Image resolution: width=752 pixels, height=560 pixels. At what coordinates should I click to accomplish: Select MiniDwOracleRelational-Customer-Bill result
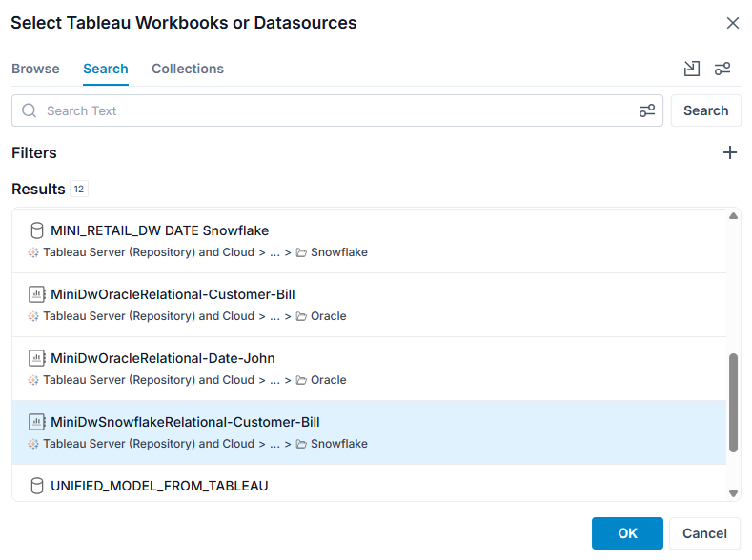tap(369, 305)
